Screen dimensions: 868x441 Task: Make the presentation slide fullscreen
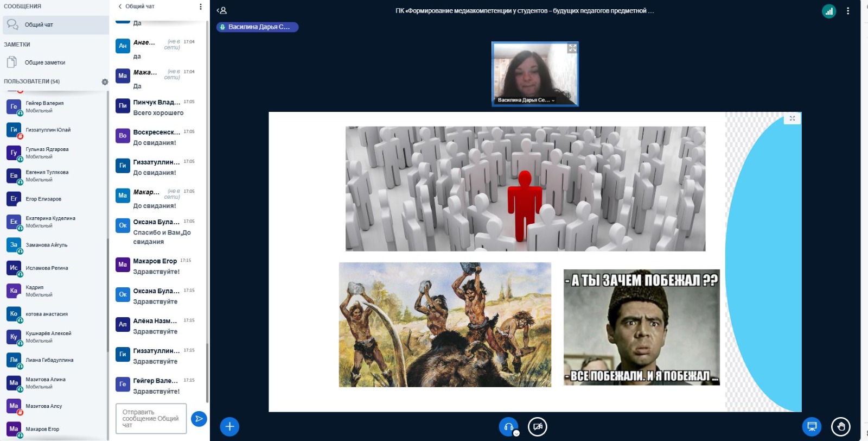(792, 118)
